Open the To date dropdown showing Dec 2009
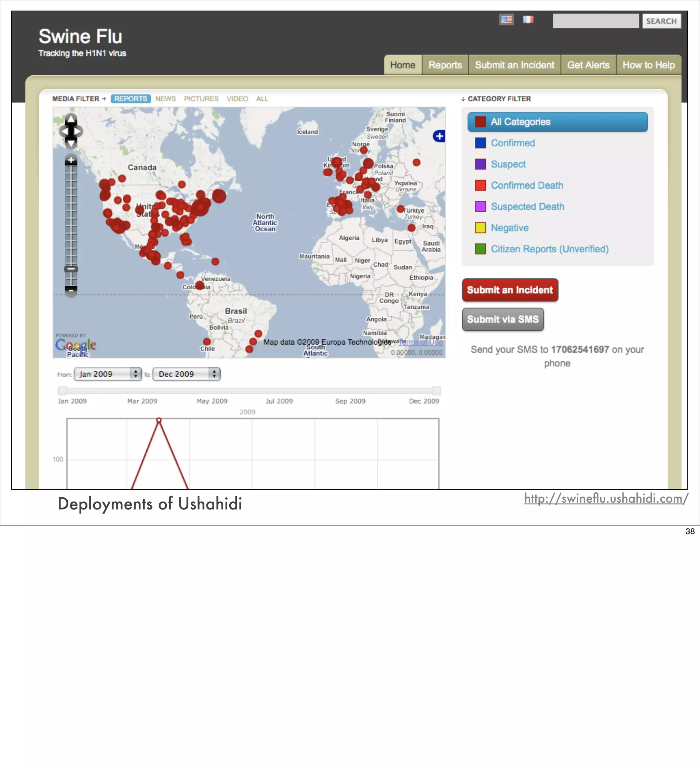 [x=186, y=374]
